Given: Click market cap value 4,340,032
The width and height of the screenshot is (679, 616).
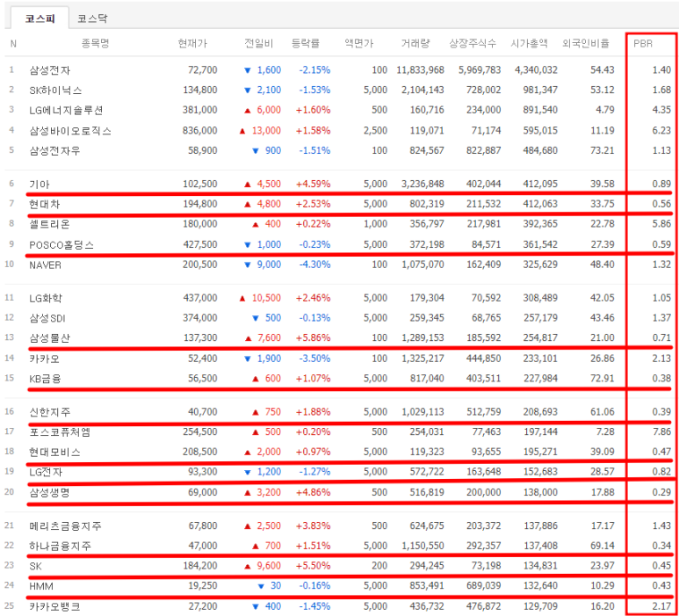Looking at the screenshot, I should pyautogui.click(x=536, y=69).
